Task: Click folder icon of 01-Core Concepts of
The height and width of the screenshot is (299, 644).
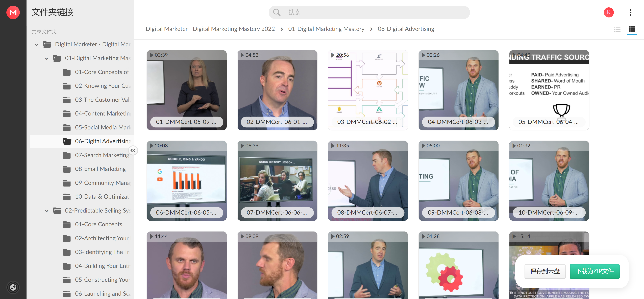Action: tap(66, 72)
